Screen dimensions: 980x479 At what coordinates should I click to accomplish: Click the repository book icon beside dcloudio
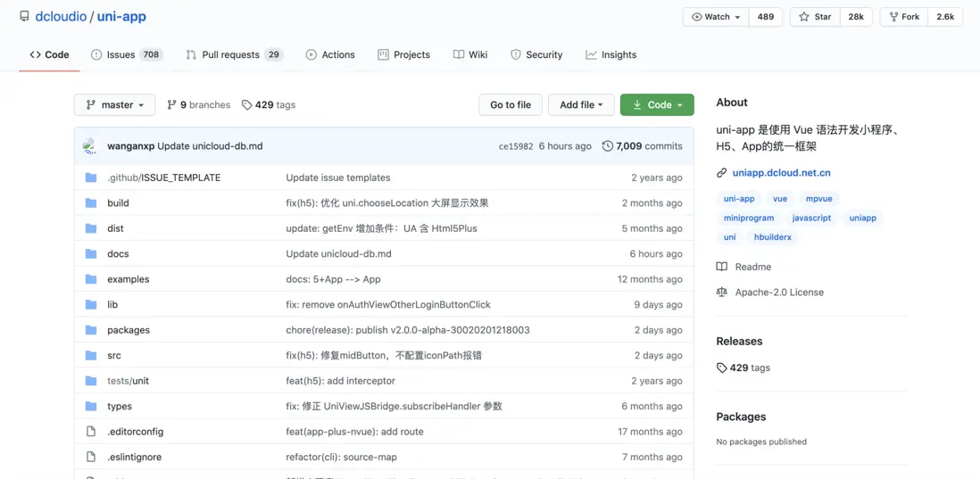(x=24, y=17)
